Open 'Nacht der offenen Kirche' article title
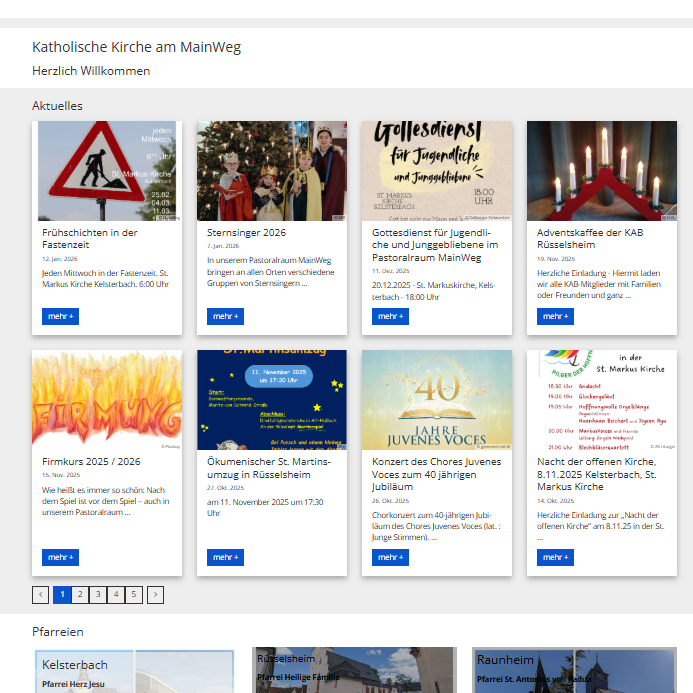Image resolution: width=693 pixels, height=693 pixels. (596, 474)
